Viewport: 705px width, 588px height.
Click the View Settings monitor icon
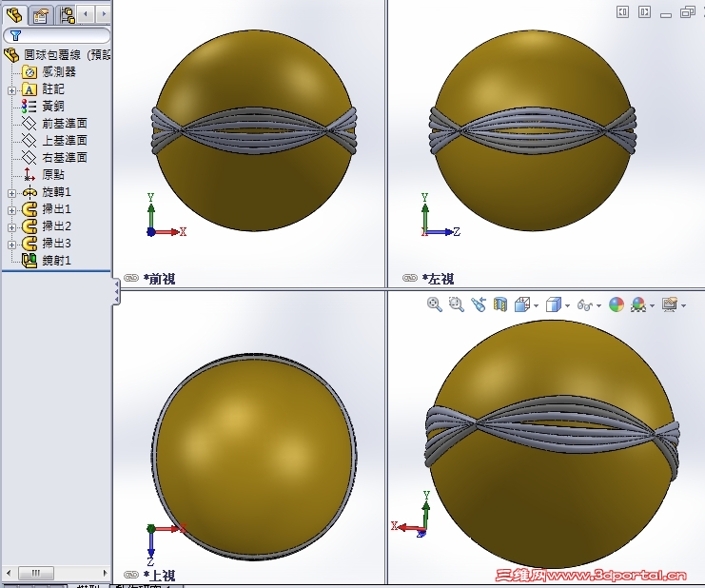click(670, 304)
